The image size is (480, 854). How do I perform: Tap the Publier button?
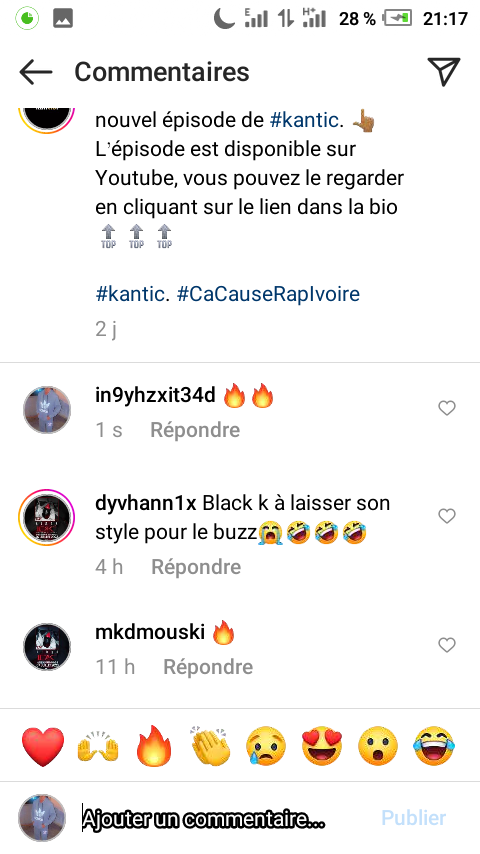click(414, 818)
